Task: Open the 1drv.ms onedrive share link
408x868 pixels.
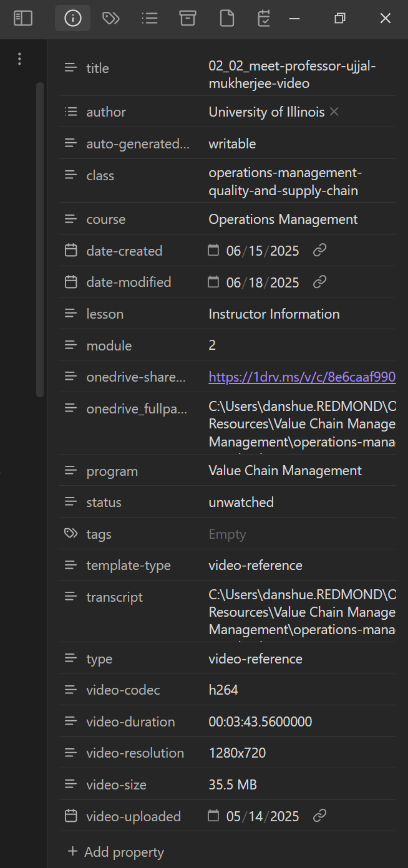Action: pyautogui.click(x=302, y=377)
